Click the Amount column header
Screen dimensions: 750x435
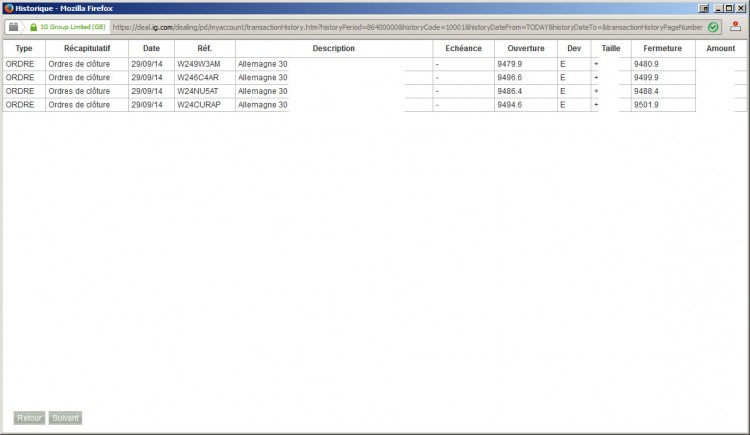pos(721,48)
